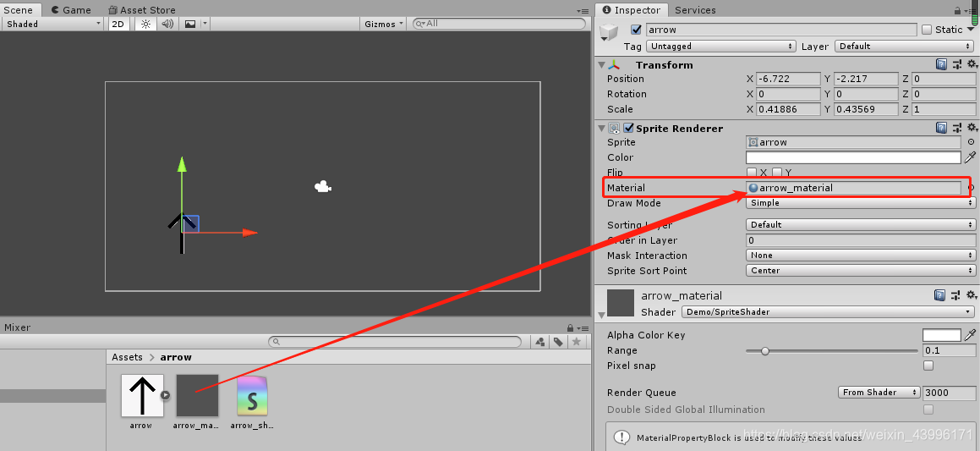Image resolution: width=980 pixels, height=451 pixels.
Task: Open the Static flags dropdown arrow
Action: 972,30
